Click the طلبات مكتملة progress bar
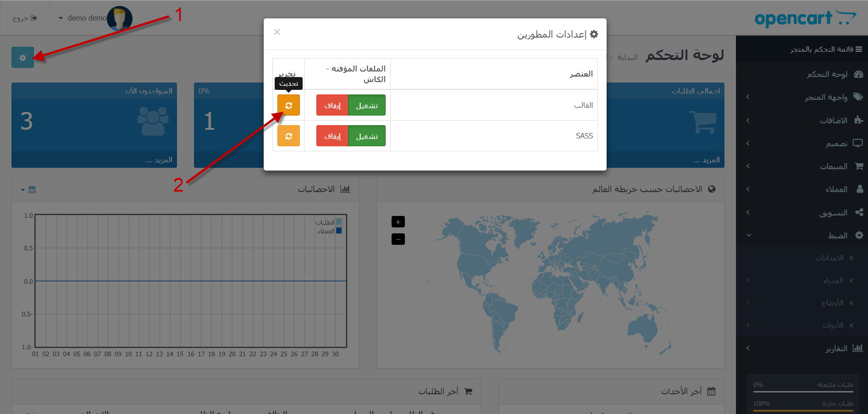Image resolution: width=868 pixels, height=414 pixels. click(x=803, y=392)
